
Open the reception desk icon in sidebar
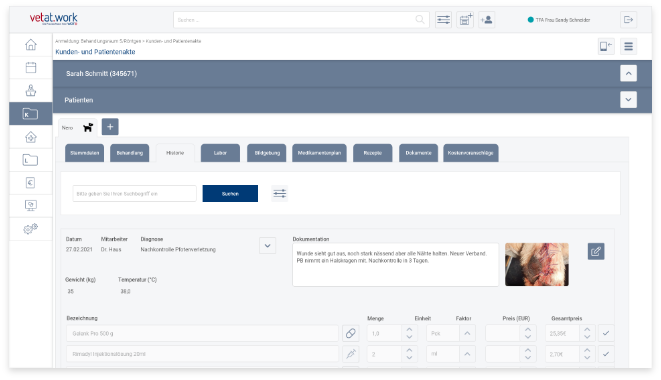[31, 90]
